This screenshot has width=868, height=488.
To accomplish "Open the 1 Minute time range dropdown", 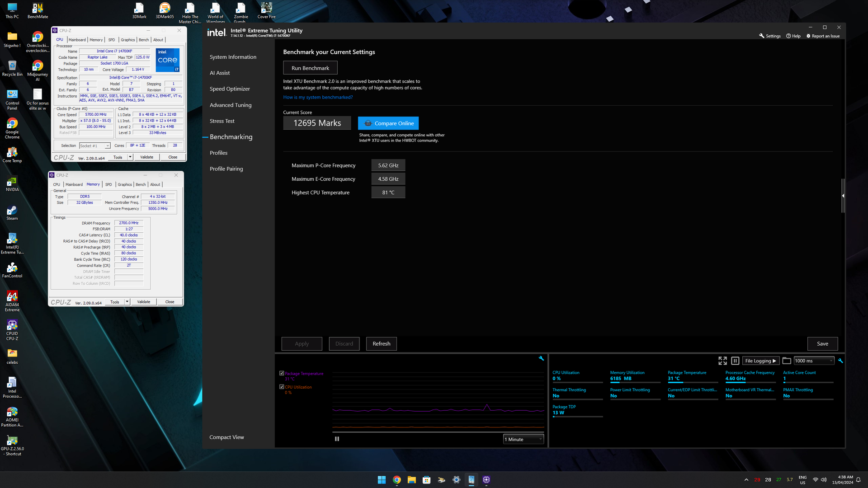I will [524, 439].
